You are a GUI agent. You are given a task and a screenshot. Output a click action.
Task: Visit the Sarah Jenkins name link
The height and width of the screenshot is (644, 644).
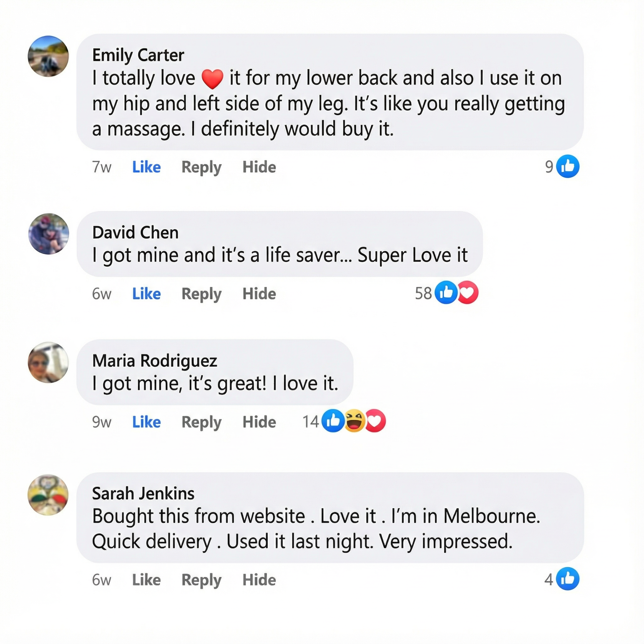tap(143, 493)
